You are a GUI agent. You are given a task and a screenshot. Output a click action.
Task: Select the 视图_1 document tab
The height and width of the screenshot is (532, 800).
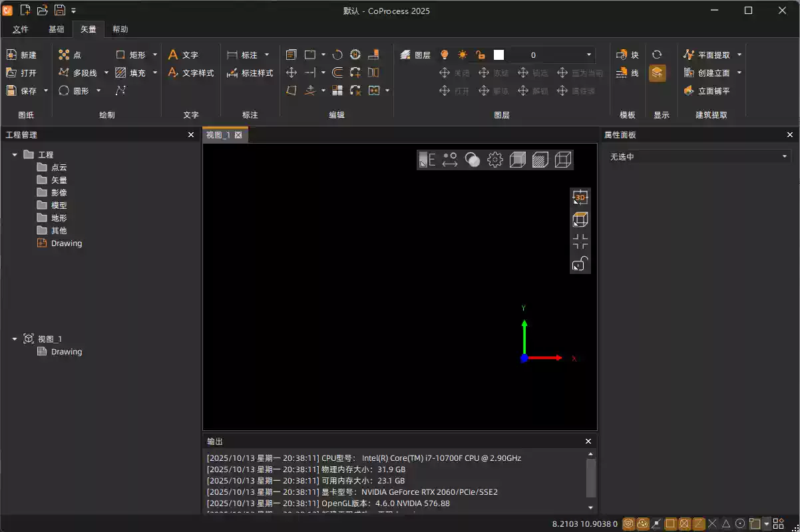pyautogui.click(x=225, y=135)
